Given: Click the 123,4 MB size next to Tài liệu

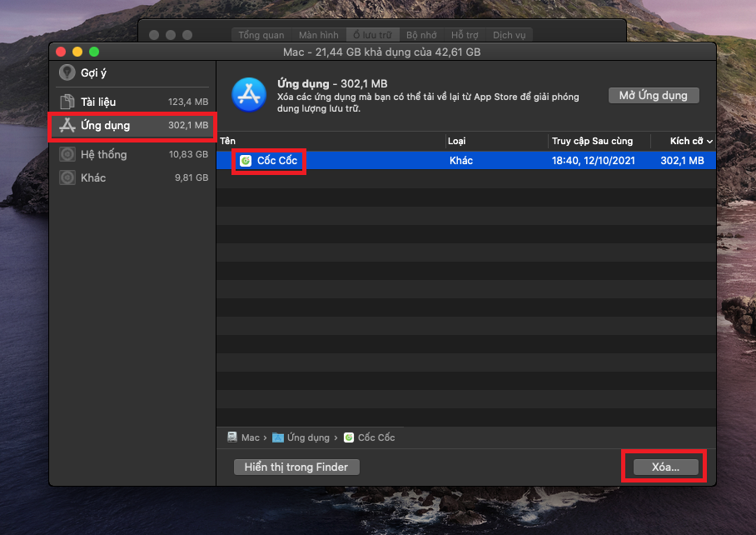Looking at the screenshot, I should [x=188, y=102].
